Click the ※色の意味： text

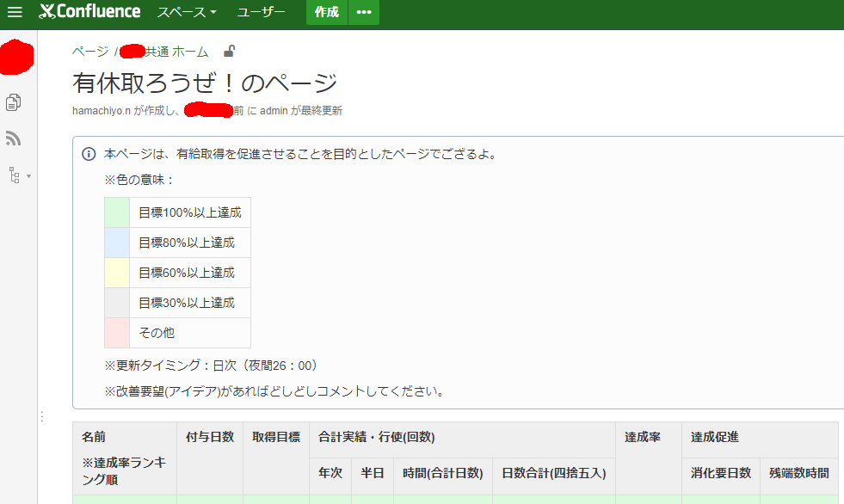(x=140, y=180)
